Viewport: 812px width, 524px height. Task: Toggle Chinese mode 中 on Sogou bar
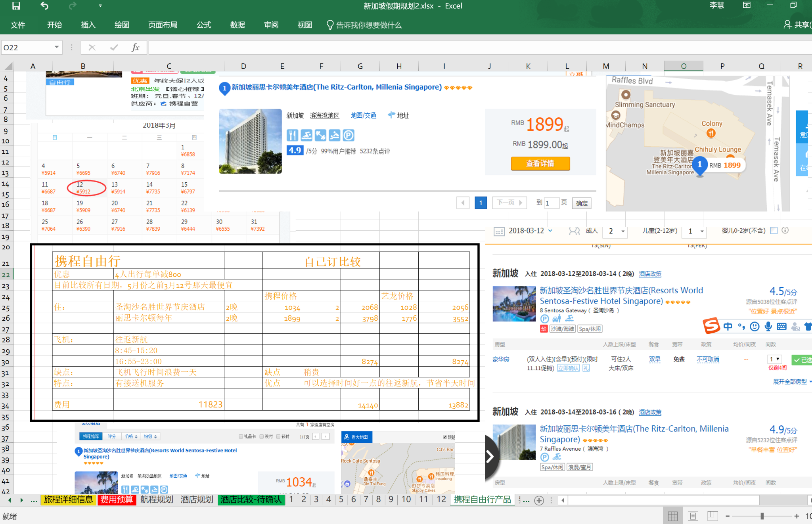point(728,326)
